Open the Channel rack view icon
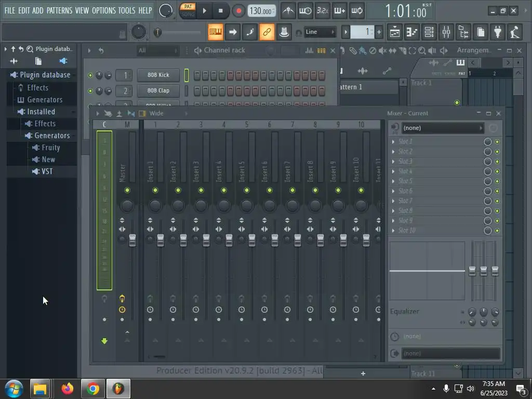 click(429, 32)
